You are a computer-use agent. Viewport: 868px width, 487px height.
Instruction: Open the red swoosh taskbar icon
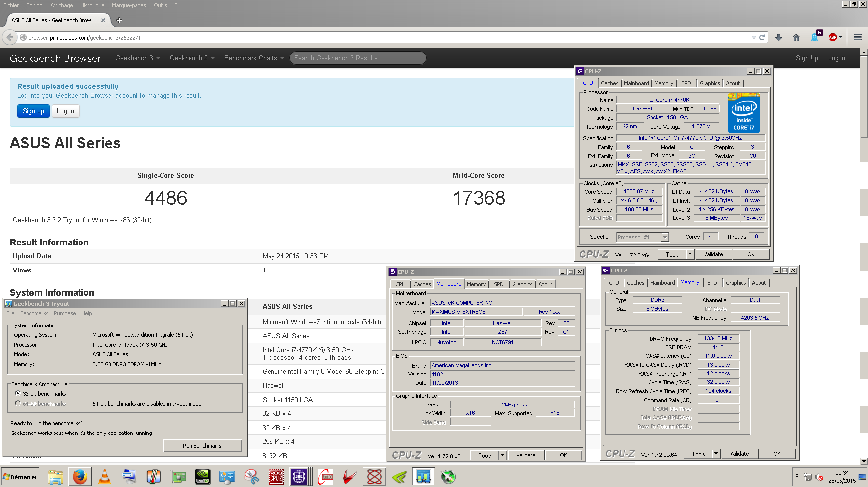350,477
